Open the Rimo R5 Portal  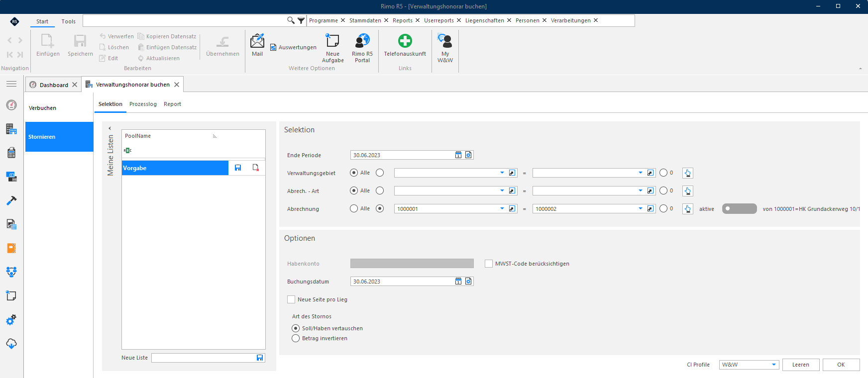pos(362,48)
